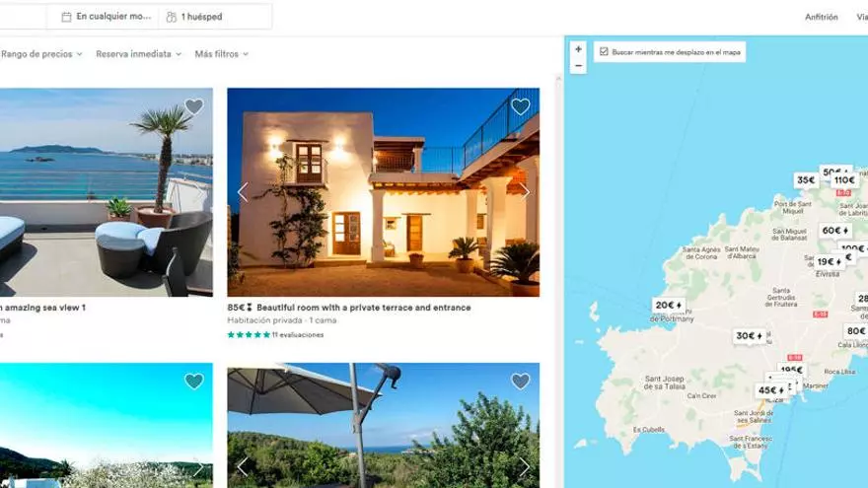Image resolution: width=868 pixels, height=488 pixels.
Task: Open Beautiful room with private terrace link
Action: pos(364,307)
